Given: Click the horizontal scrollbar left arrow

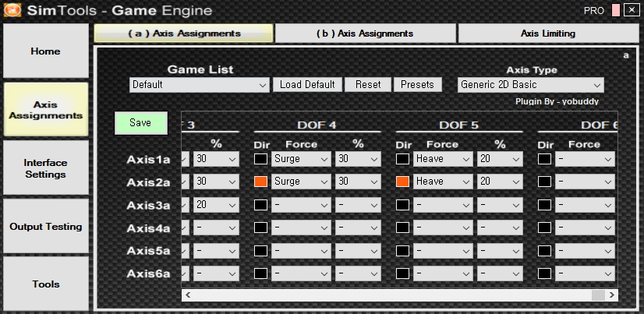Looking at the screenshot, I should click(188, 295).
